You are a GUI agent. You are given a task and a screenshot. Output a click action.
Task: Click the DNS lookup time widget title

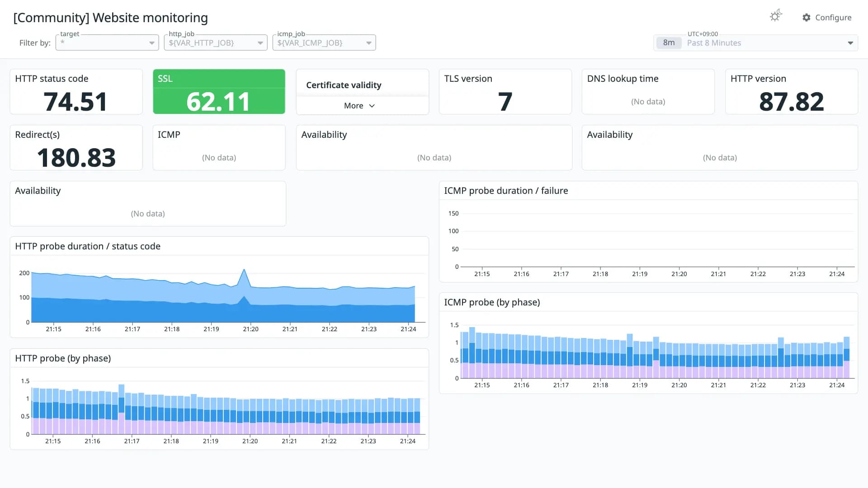click(x=623, y=79)
